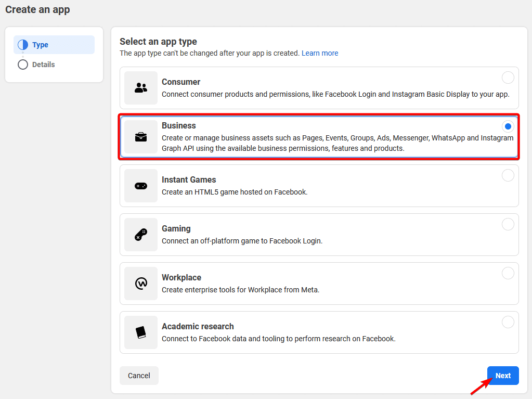Click the Workplace circle-W icon

pyautogui.click(x=140, y=284)
